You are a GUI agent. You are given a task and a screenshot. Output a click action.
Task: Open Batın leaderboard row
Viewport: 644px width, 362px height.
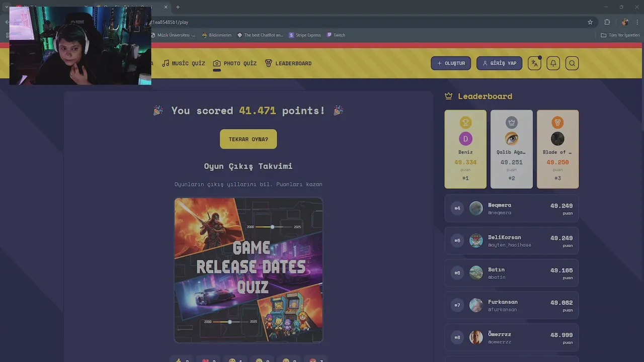pyautogui.click(x=512, y=273)
